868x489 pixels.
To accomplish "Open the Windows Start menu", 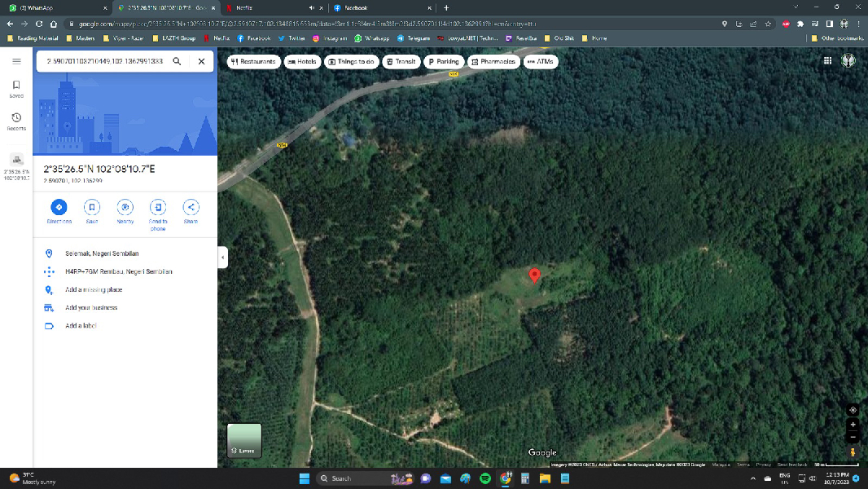I will [305, 478].
